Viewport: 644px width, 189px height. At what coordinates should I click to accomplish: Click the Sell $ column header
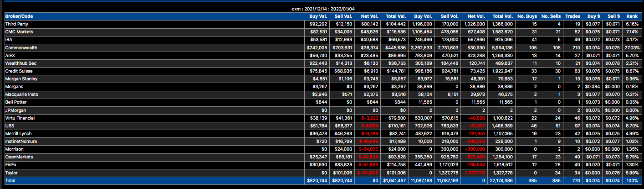[x=614, y=16]
